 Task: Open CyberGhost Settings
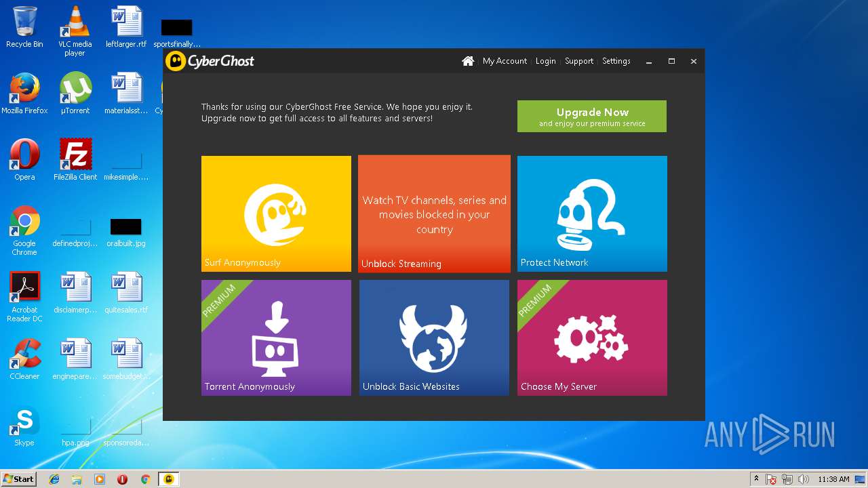(x=616, y=61)
